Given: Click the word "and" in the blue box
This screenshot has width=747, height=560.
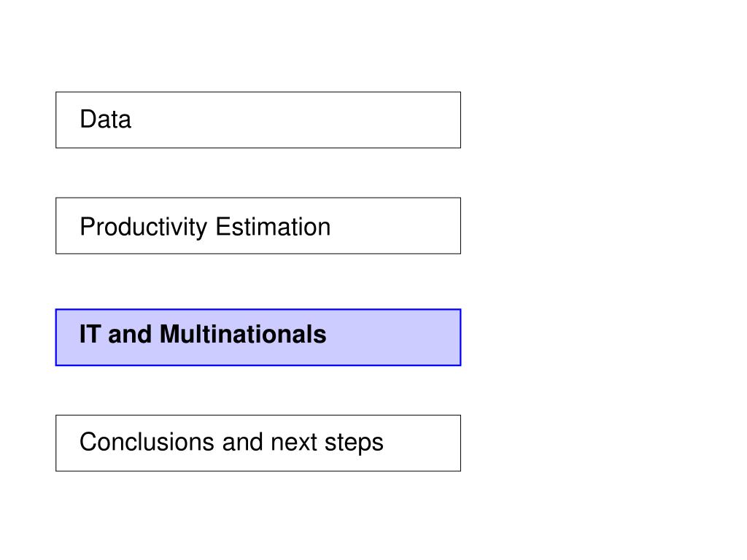Looking at the screenshot, I should click(x=130, y=334).
